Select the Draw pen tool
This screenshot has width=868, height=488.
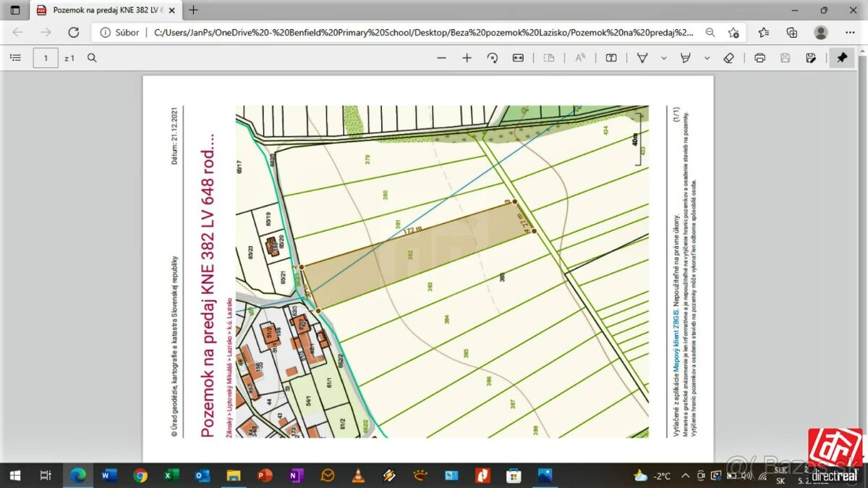click(x=642, y=58)
